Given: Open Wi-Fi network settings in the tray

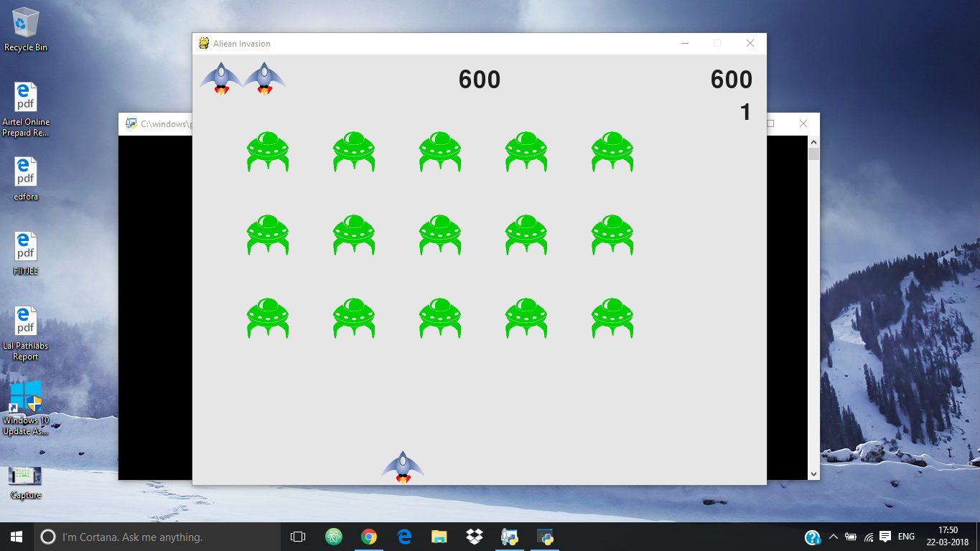Looking at the screenshot, I should [x=869, y=537].
